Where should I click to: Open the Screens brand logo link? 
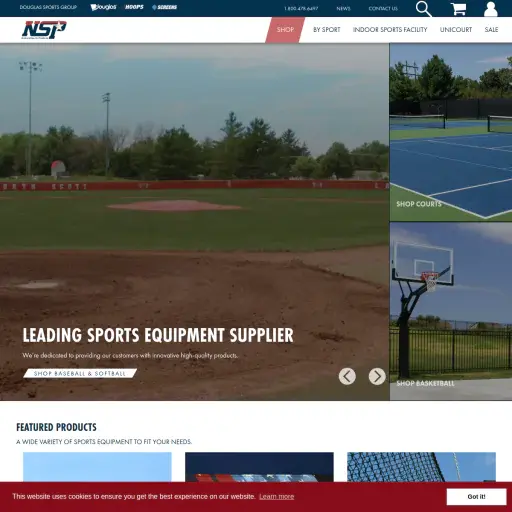pos(165,7)
